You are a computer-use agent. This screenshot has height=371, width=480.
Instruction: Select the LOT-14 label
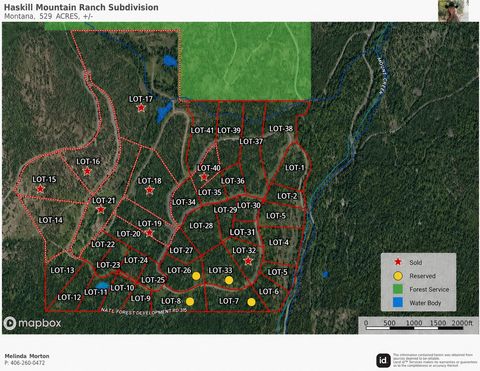pos(51,220)
